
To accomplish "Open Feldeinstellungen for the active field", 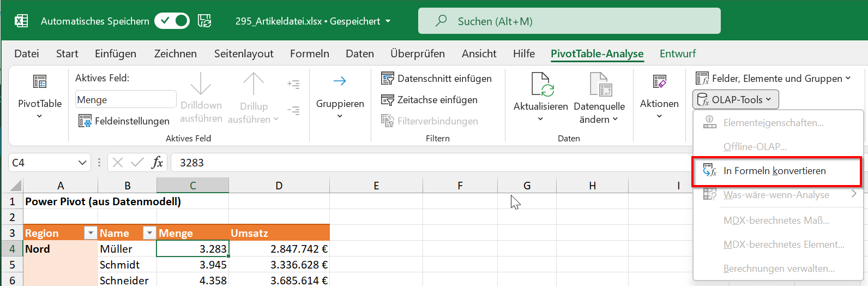I will (124, 121).
